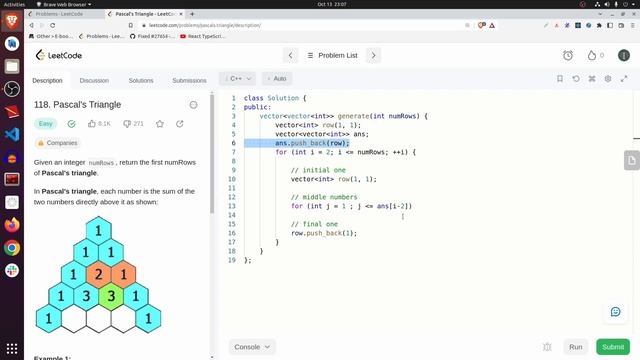Open Brave Web Browser app menu
640x360 pixels.
64,4
